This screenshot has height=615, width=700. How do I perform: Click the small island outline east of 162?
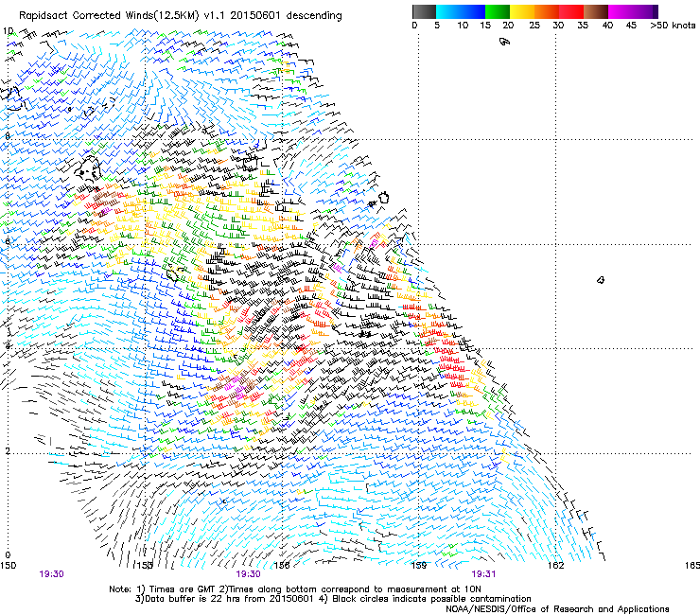click(x=601, y=280)
